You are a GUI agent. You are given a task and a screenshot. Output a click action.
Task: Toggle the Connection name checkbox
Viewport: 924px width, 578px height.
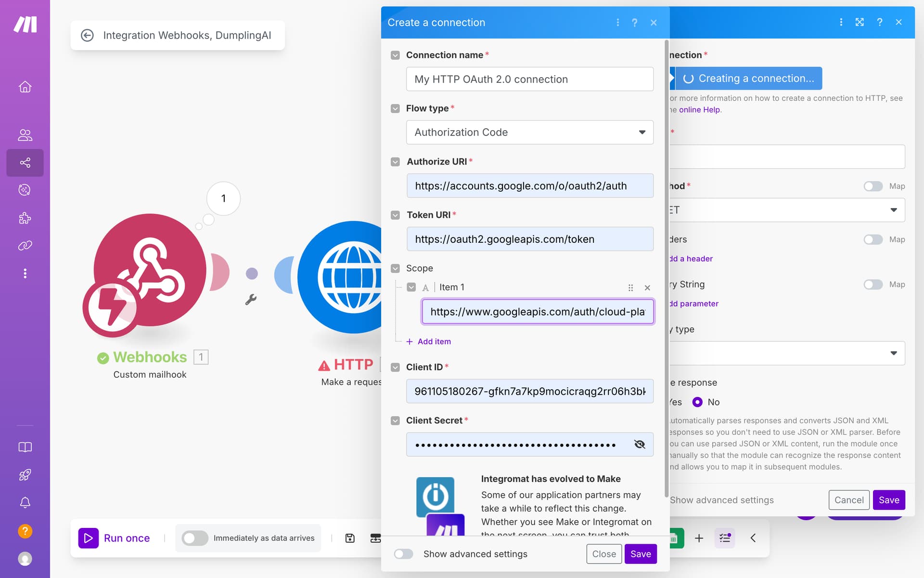pyautogui.click(x=395, y=55)
